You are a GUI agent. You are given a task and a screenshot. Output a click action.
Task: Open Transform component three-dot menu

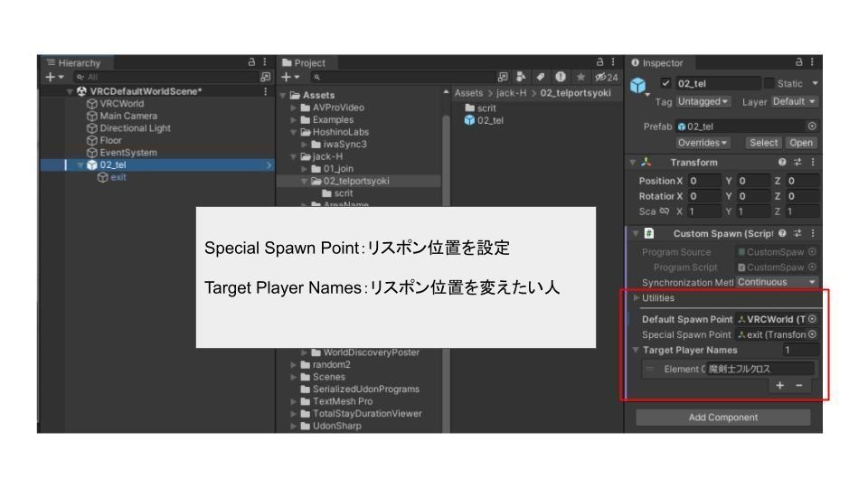813,162
